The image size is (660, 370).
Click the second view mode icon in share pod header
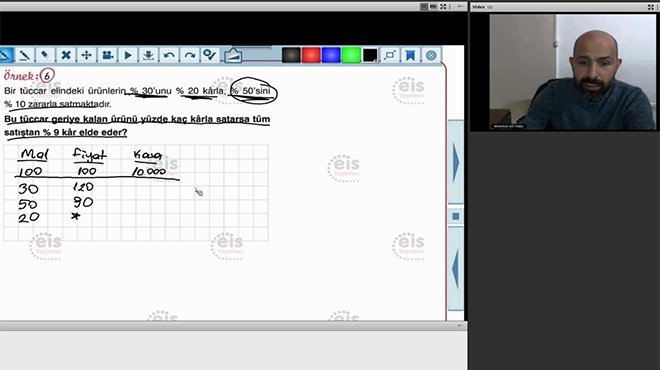[433, 7]
